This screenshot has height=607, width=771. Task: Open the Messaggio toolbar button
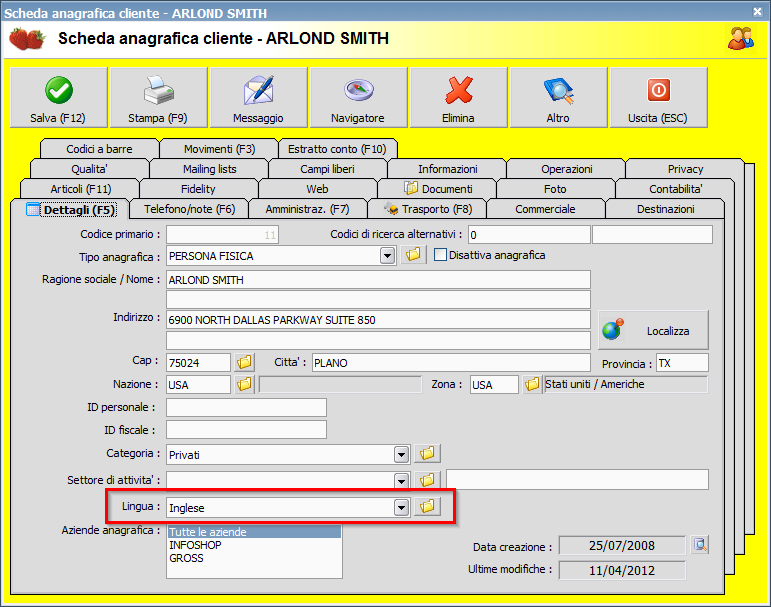258,98
